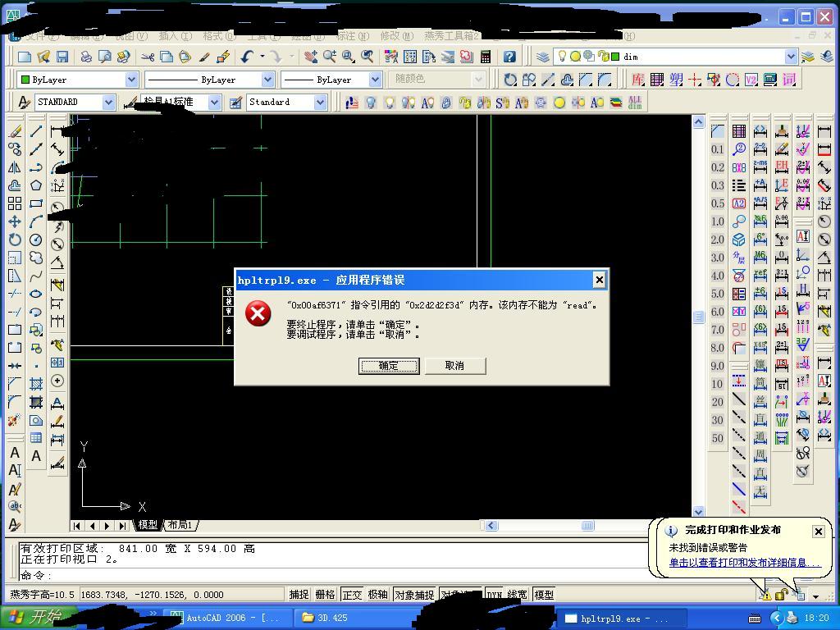The height and width of the screenshot is (630, 840).
Task: Open the 修改(M) menu
Action: (x=397, y=36)
